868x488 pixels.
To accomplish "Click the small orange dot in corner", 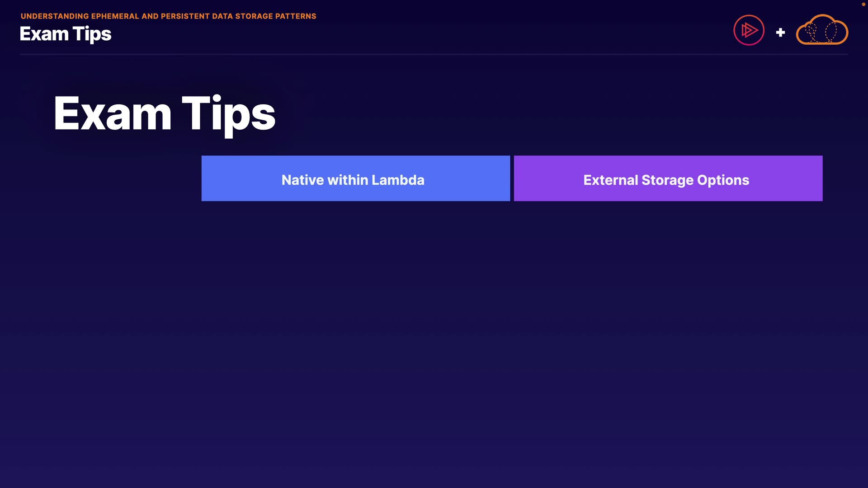I will (x=863, y=4).
